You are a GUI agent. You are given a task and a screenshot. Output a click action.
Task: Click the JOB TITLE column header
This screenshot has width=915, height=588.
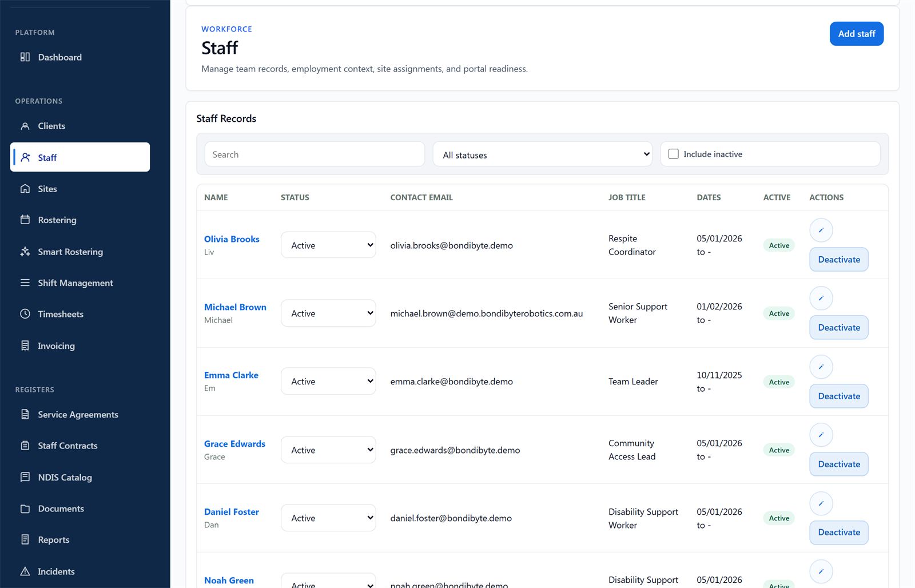coord(627,197)
